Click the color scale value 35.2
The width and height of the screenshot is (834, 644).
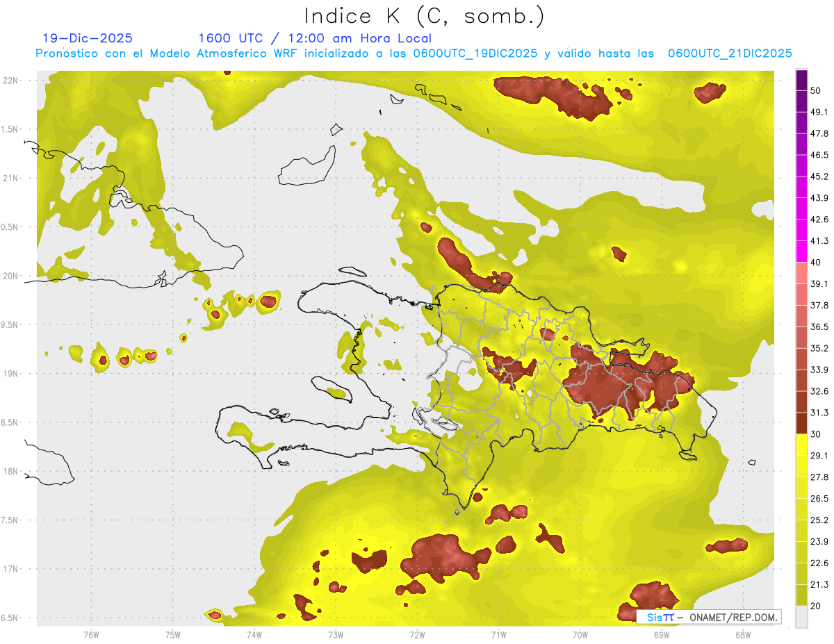click(x=819, y=348)
